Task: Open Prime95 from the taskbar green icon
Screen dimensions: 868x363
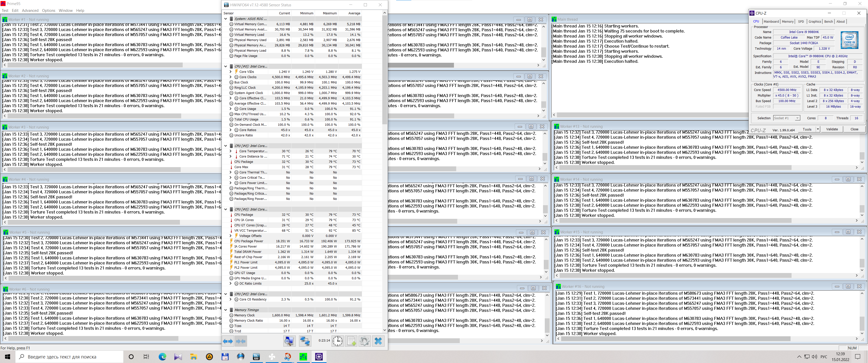Action: [303, 357]
